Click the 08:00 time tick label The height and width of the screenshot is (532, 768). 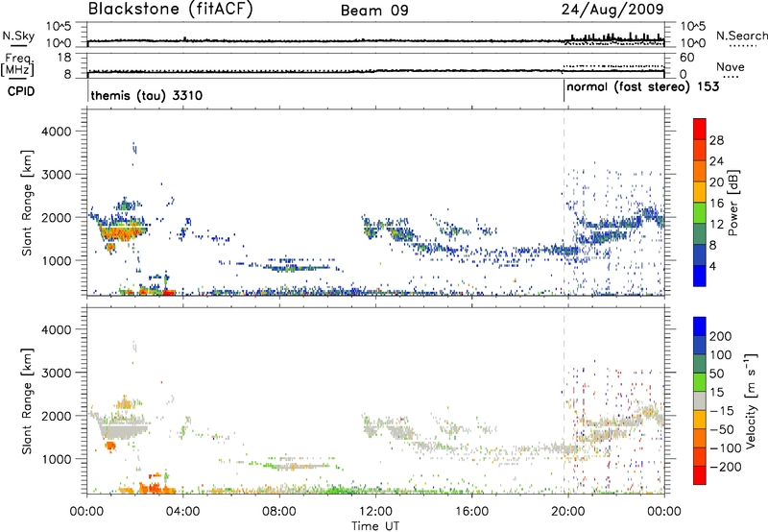(278, 512)
